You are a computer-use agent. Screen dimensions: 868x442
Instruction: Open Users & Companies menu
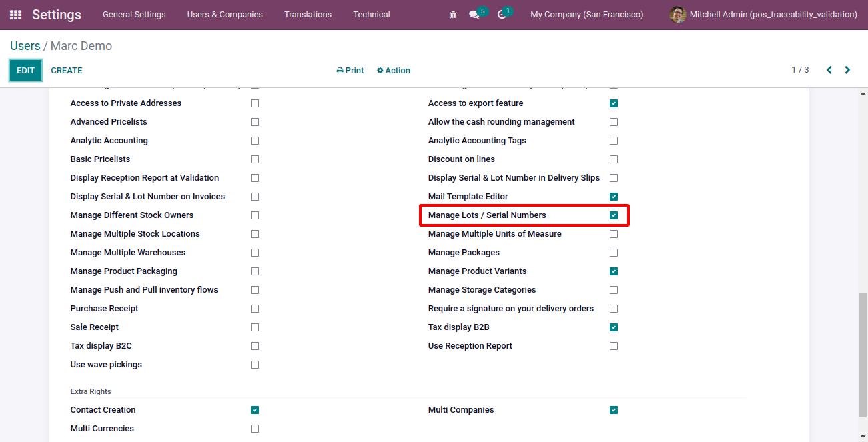tap(225, 15)
